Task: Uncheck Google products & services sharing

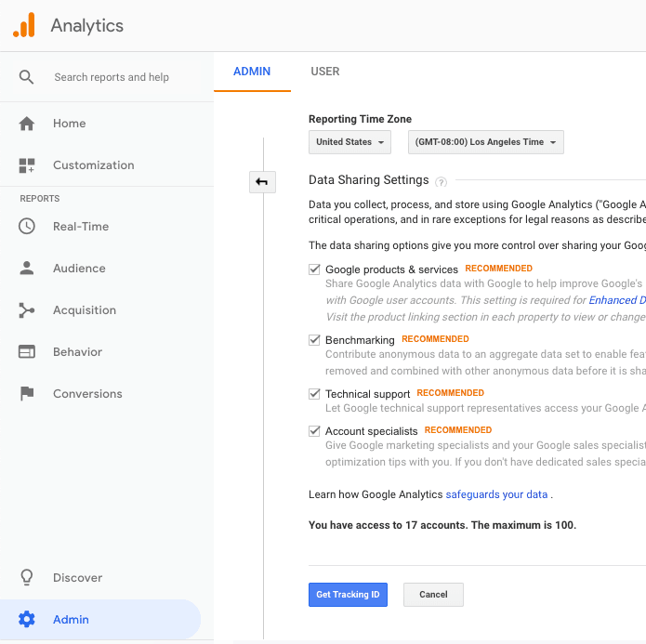Action: pos(314,269)
